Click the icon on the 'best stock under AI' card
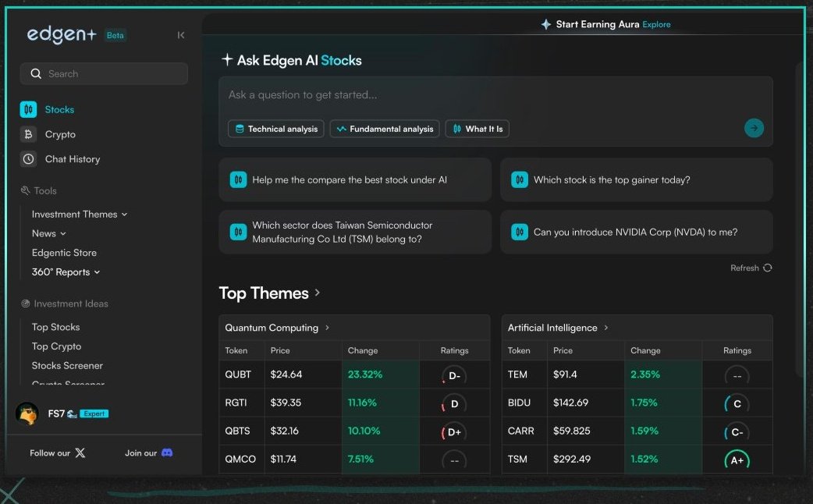This screenshot has width=813, height=504. pos(238,180)
